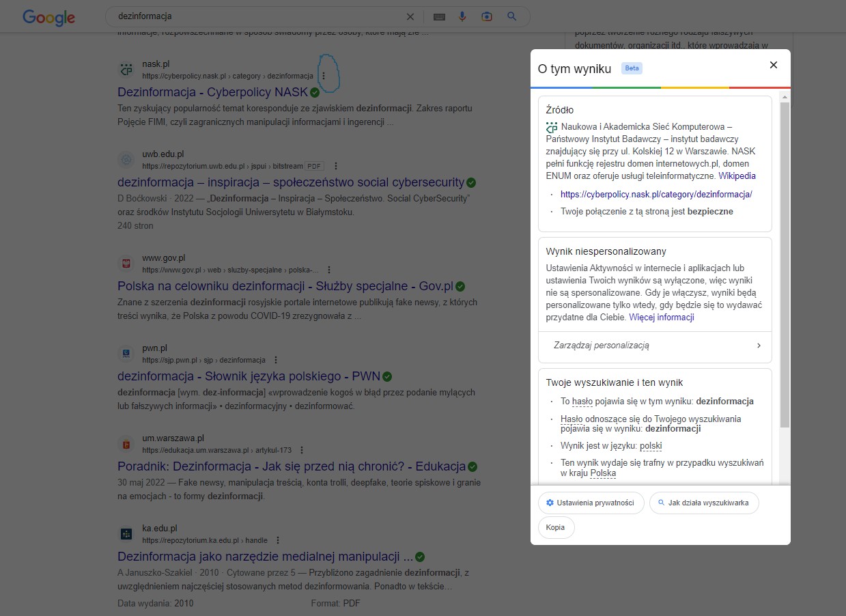Click green checkmark beside medialnej manipulacji title
The image size is (846, 616).
click(x=420, y=557)
